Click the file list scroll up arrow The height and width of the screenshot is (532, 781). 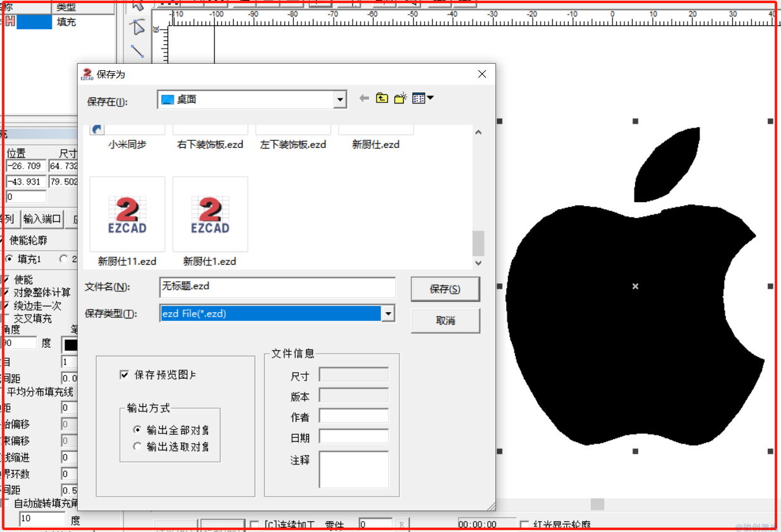478,133
